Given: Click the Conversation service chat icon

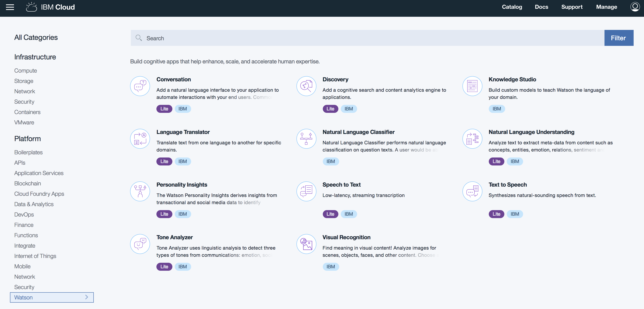Looking at the screenshot, I should pyautogui.click(x=140, y=86).
